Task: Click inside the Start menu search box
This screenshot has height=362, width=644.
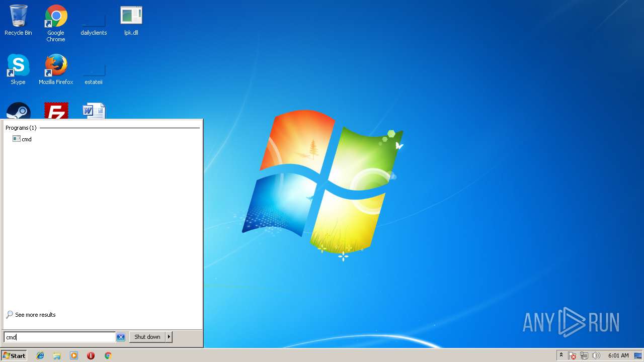Action: (x=59, y=337)
